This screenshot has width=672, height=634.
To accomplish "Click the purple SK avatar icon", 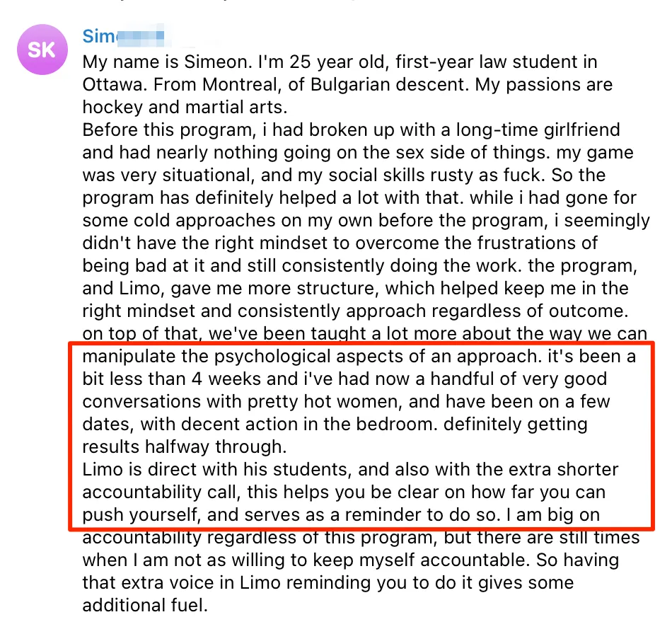I will 42,50.
